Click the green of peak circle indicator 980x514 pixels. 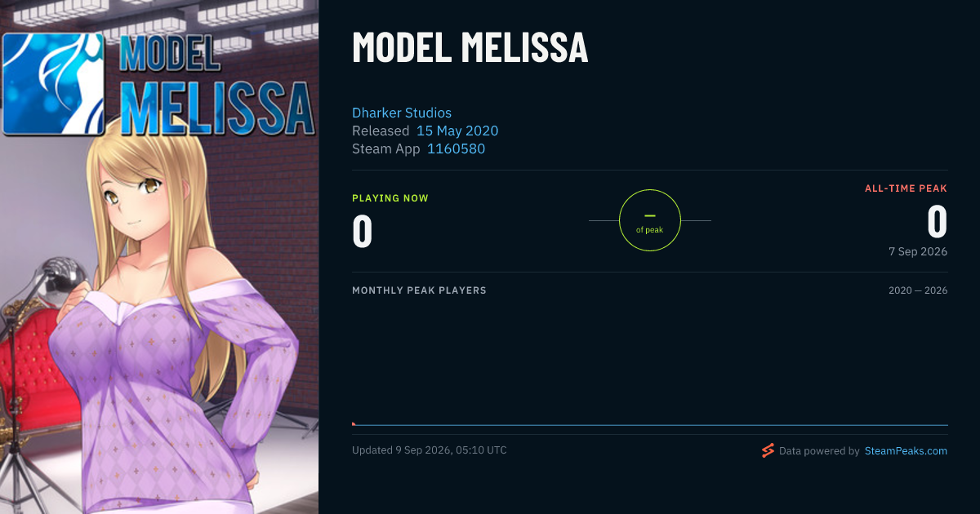click(650, 220)
